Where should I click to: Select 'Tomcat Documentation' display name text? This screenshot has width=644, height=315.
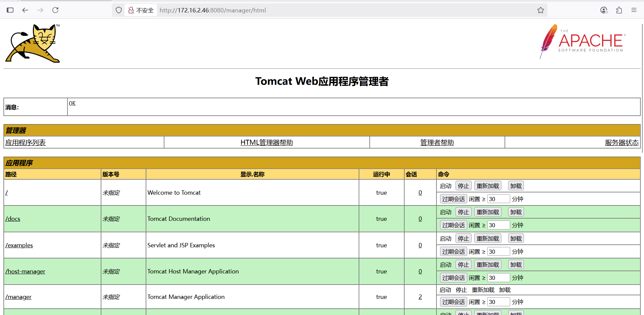click(179, 219)
